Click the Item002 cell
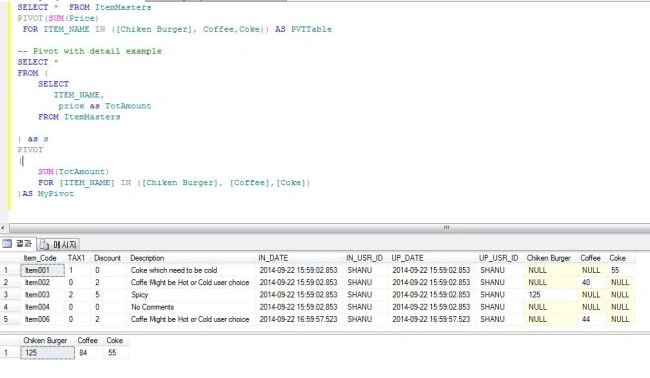Viewport: 650px width, 378px height. 43,282
